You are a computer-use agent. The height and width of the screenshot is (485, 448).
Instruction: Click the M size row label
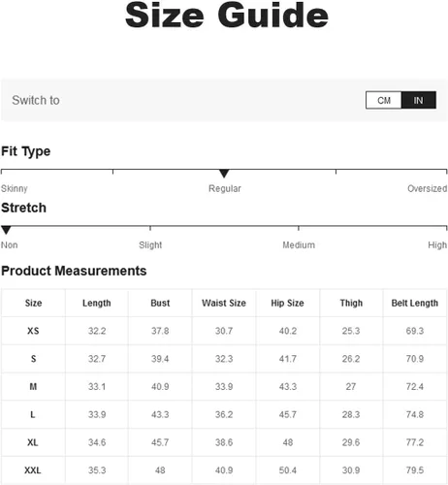pos(33,386)
